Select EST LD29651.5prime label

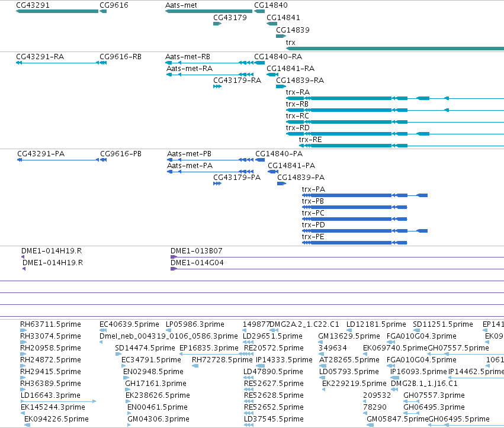coord(272,336)
